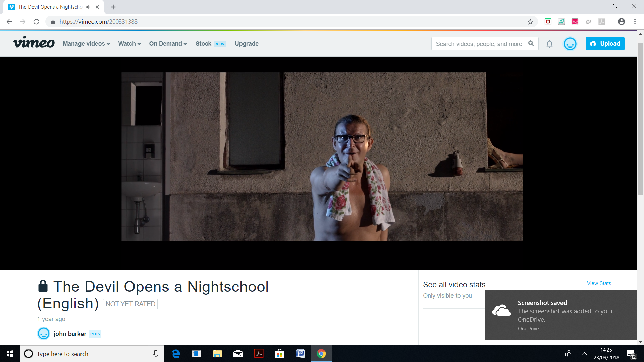Viewport: 644px width, 362px height.
Task: Click the grey Acrobat extension icon
Action: click(602, 22)
